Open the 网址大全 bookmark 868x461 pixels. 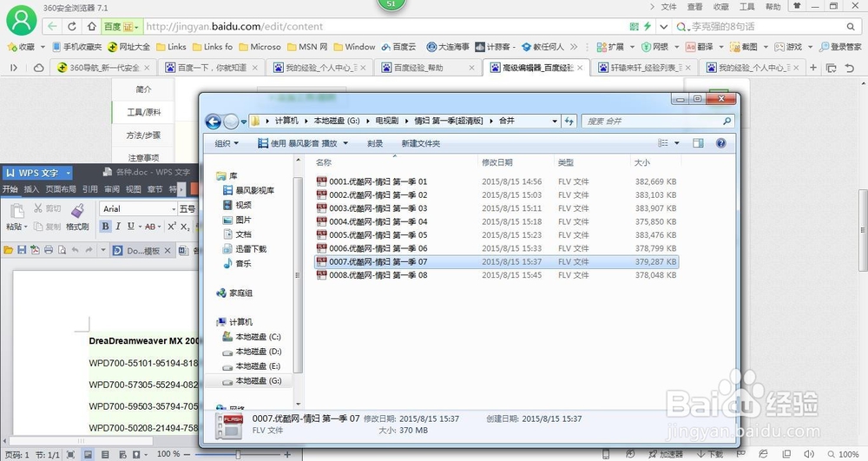click(129, 47)
